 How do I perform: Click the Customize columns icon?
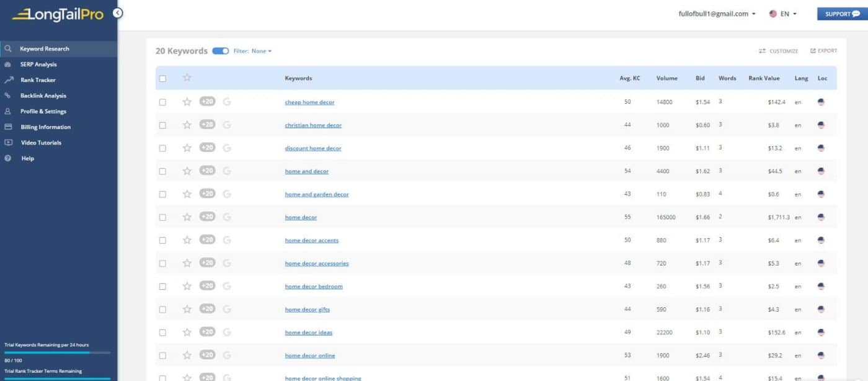pyautogui.click(x=763, y=51)
